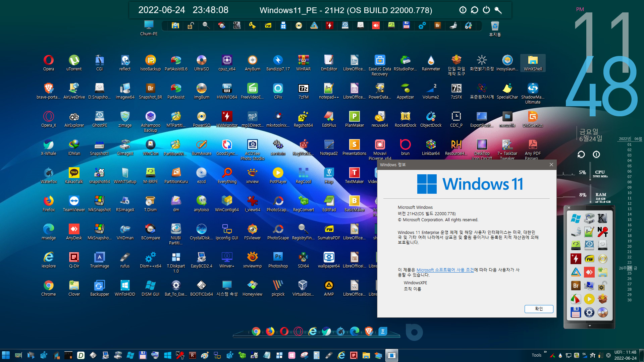644x362 pixels.
Task: Select the WinRAR desktop icon
Action: point(304,63)
